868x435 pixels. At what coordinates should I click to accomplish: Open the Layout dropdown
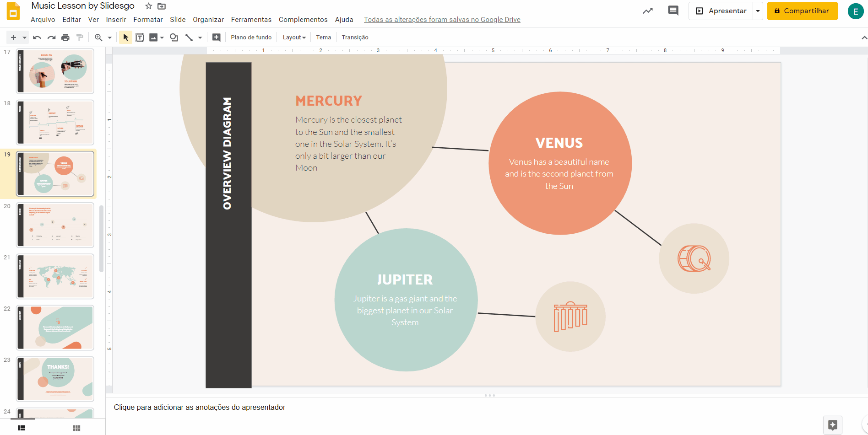tap(294, 38)
